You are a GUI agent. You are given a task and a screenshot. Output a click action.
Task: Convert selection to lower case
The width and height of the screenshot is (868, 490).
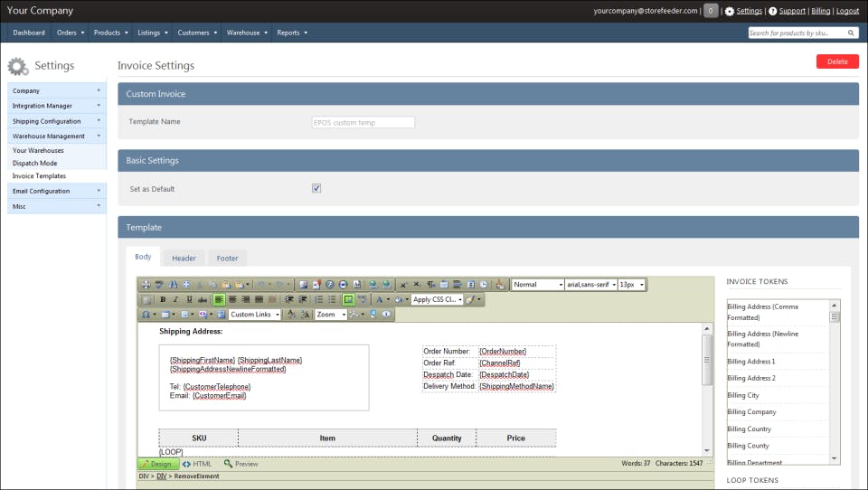pos(292,314)
